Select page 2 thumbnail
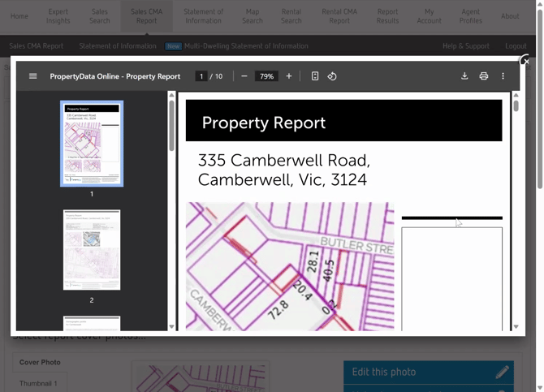544x392 pixels. click(92, 250)
